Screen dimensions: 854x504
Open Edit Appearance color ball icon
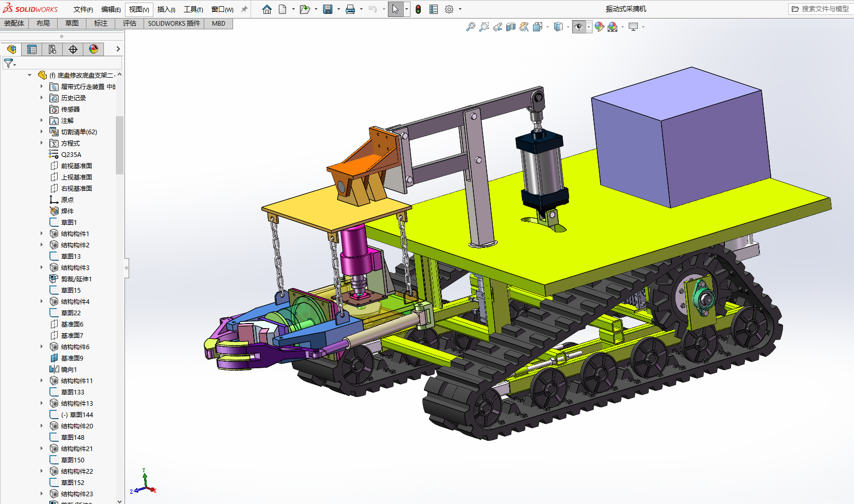click(599, 27)
